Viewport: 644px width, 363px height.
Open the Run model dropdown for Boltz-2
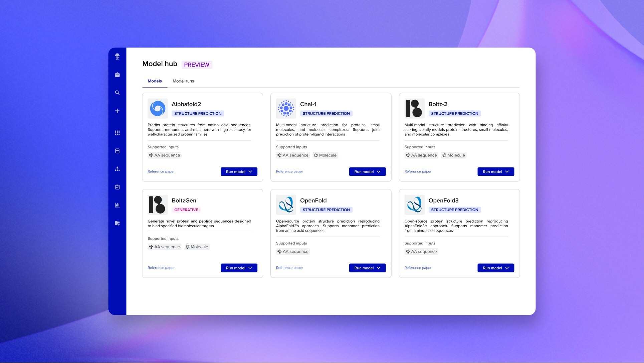[x=496, y=172]
